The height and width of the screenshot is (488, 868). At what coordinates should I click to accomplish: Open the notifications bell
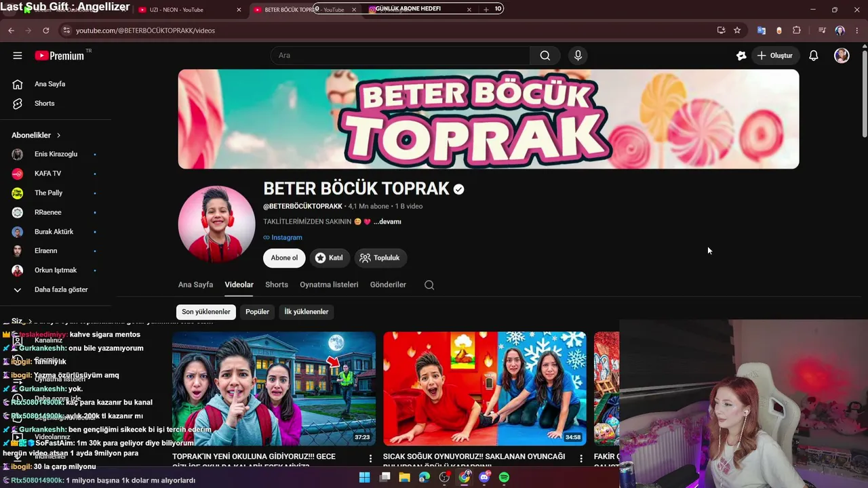point(814,56)
